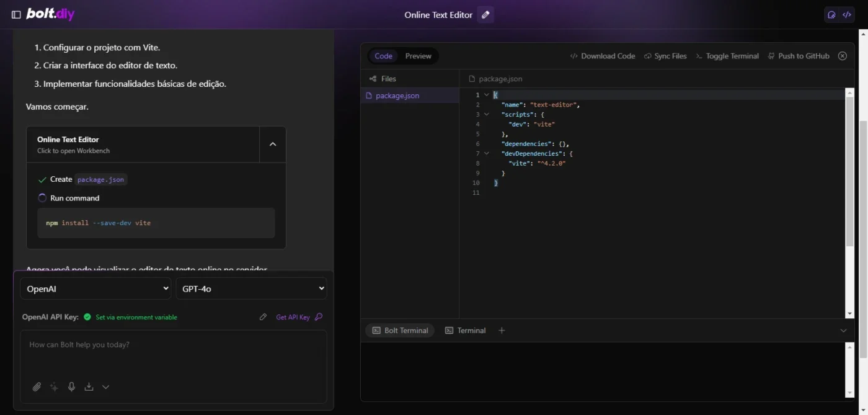
Task: Collapse the scripts block at line 3
Action: [486, 114]
